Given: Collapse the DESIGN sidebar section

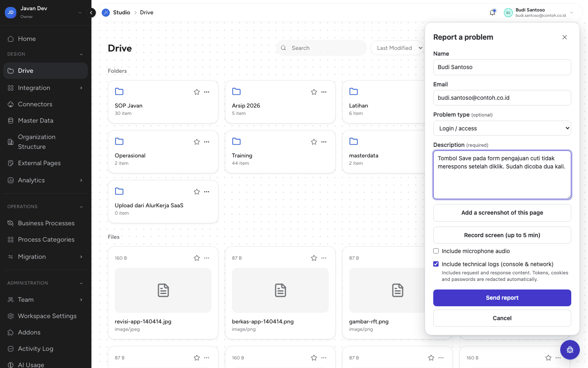Looking at the screenshot, I should click(81, 54).
